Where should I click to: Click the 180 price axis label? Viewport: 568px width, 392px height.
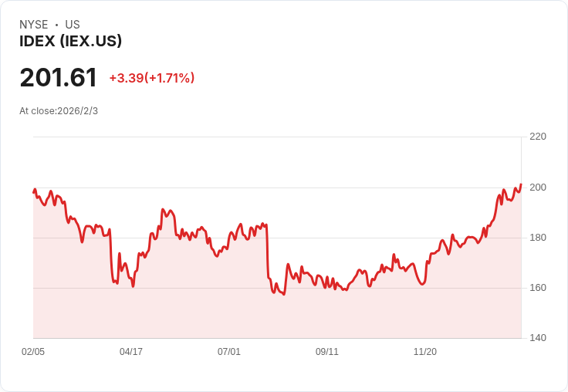tap(538, 238)
